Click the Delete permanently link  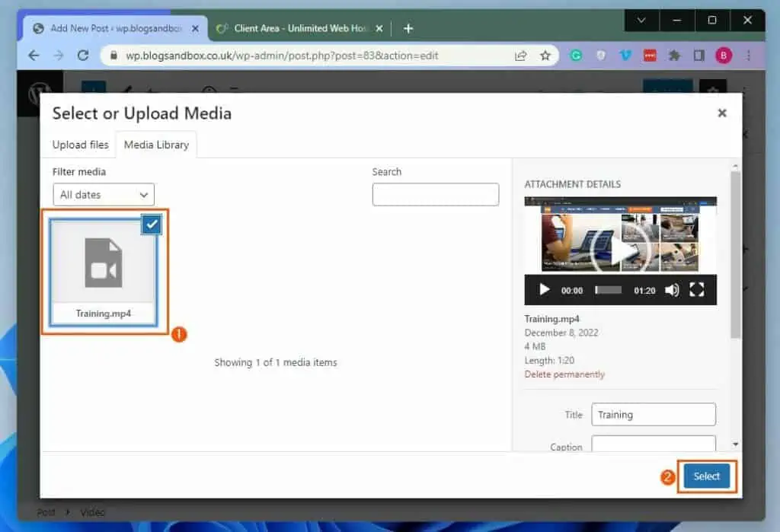coord(564,374)
